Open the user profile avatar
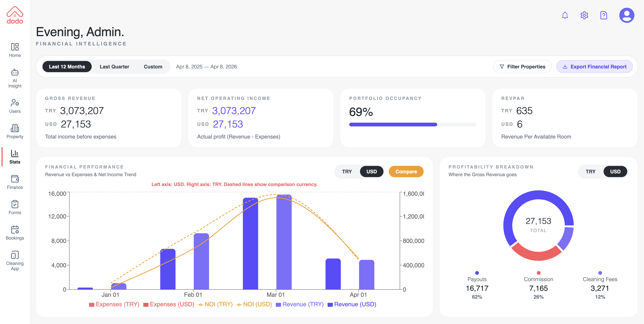This screenshot has height=324, width=644. 626,15
